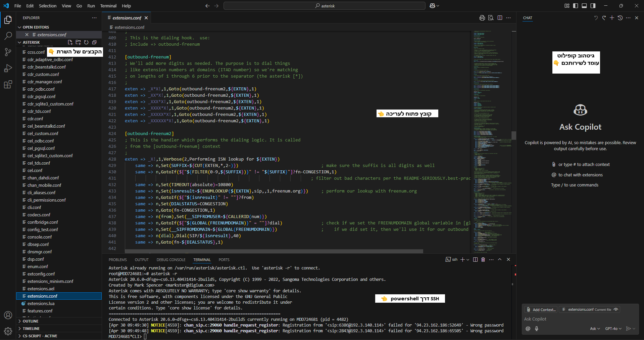The image size is (644, 340).
Task: Click the Print icon in editor toolbar
Action: (x=482, y=18)
